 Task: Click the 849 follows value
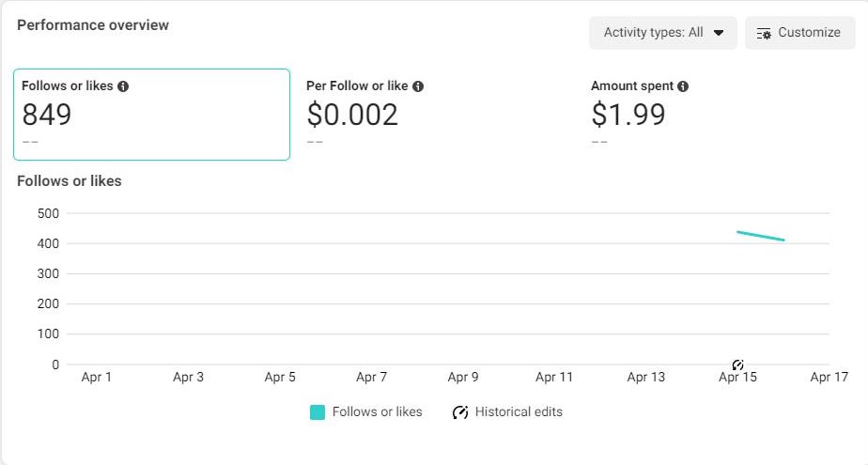pyautogui.click(x=47, y=115)
